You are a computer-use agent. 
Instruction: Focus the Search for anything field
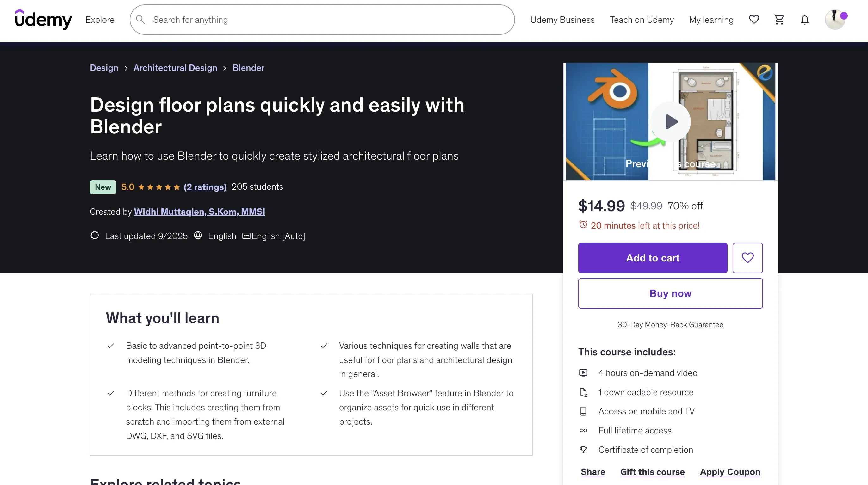pos(324,20)
